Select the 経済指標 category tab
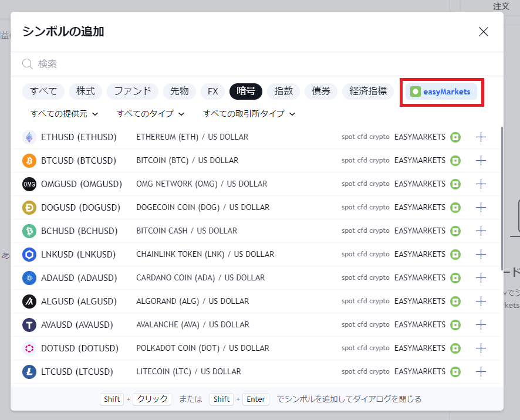Screen dimensions: 520x420 pos(368,91)
